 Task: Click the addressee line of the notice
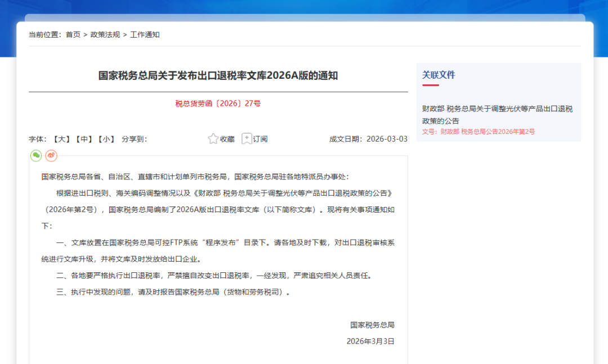point(195,177)
